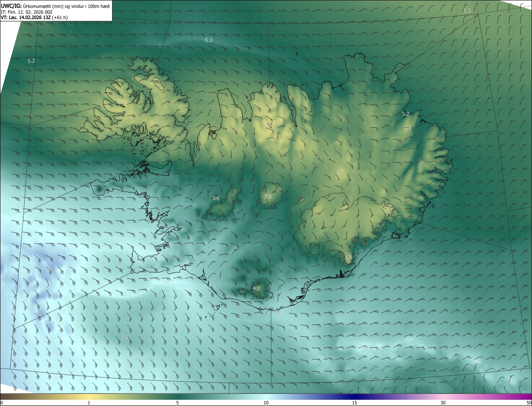Click the 5.2 value label on the east coast
This screenshot has height=406, width=532.
coord(406,114)
